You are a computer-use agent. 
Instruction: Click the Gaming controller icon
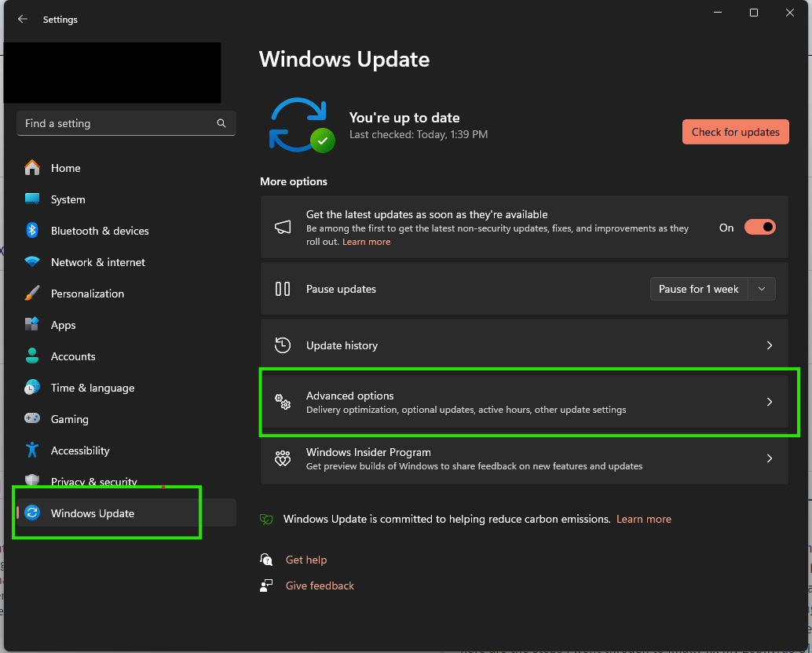[32, 418]
